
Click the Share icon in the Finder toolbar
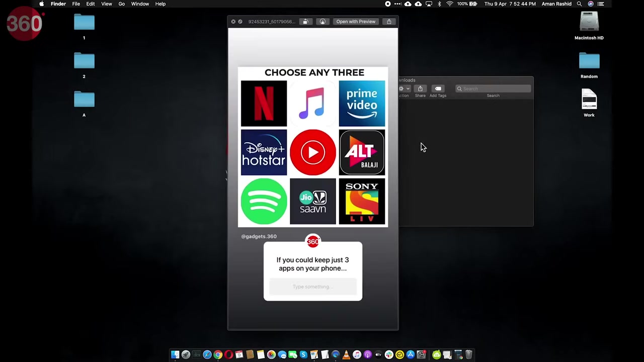(420, 88)
